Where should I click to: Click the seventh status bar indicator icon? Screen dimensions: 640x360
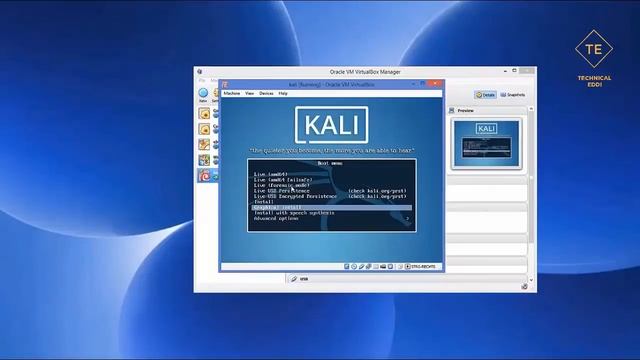(390, 267)
